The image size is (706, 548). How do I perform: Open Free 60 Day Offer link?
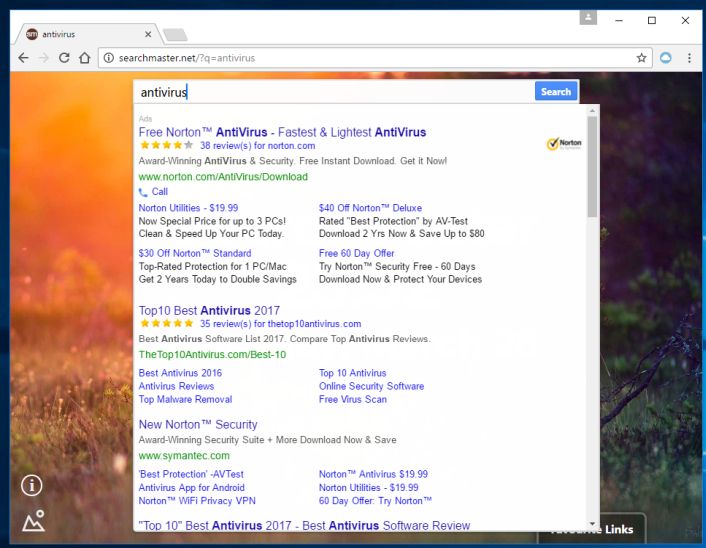[357, 253]
